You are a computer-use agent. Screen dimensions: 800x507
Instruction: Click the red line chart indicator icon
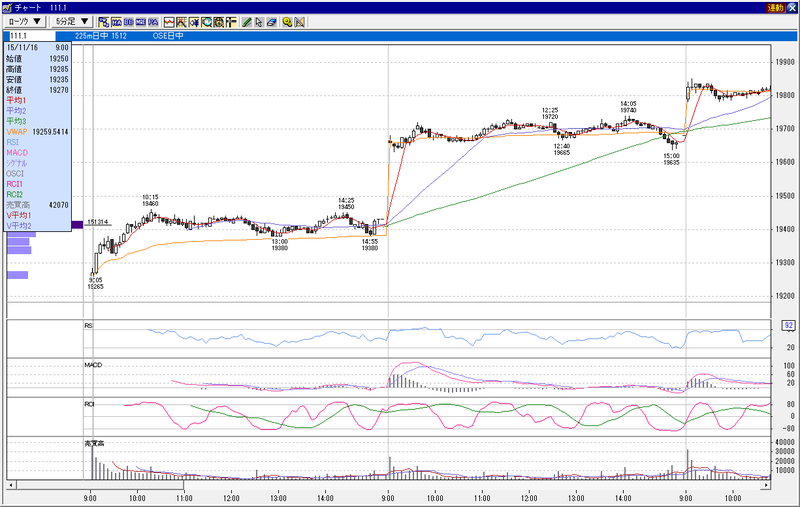[x=169, y=22]
